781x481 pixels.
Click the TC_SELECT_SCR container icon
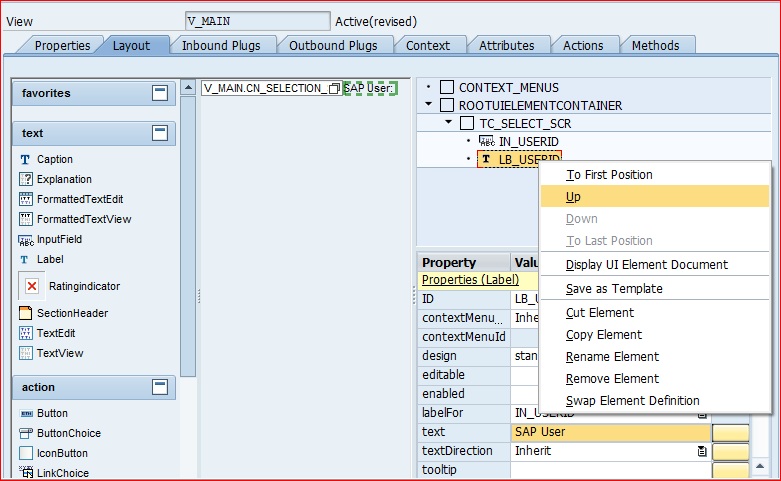467,123
